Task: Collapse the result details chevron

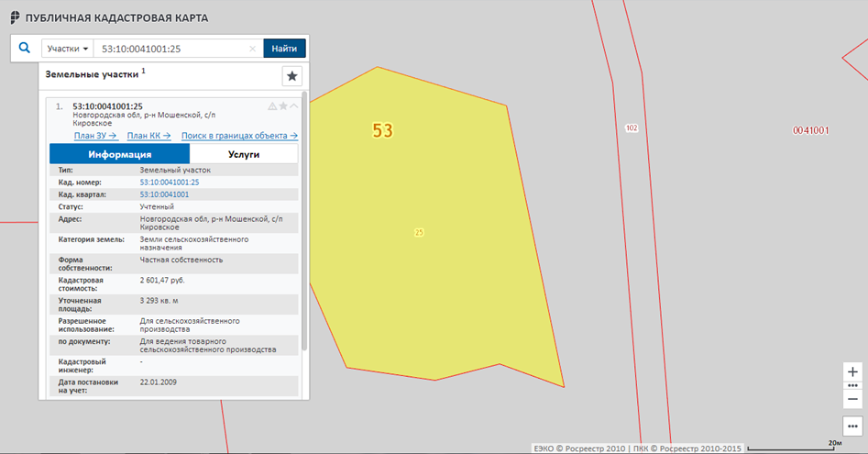Action: pos(294,105)
